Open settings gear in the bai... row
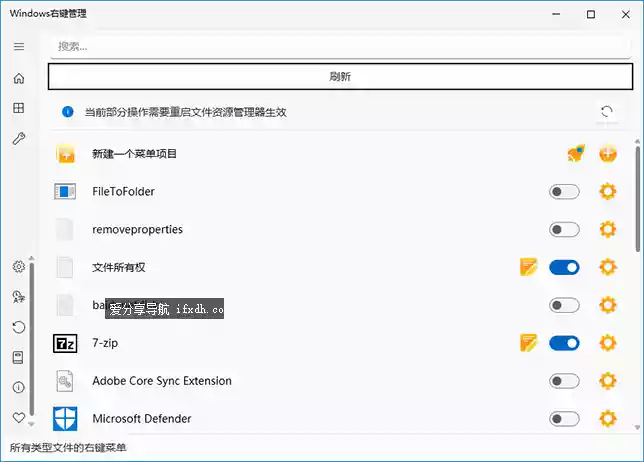Screen dimensions: 644x462 click(608, 305)
